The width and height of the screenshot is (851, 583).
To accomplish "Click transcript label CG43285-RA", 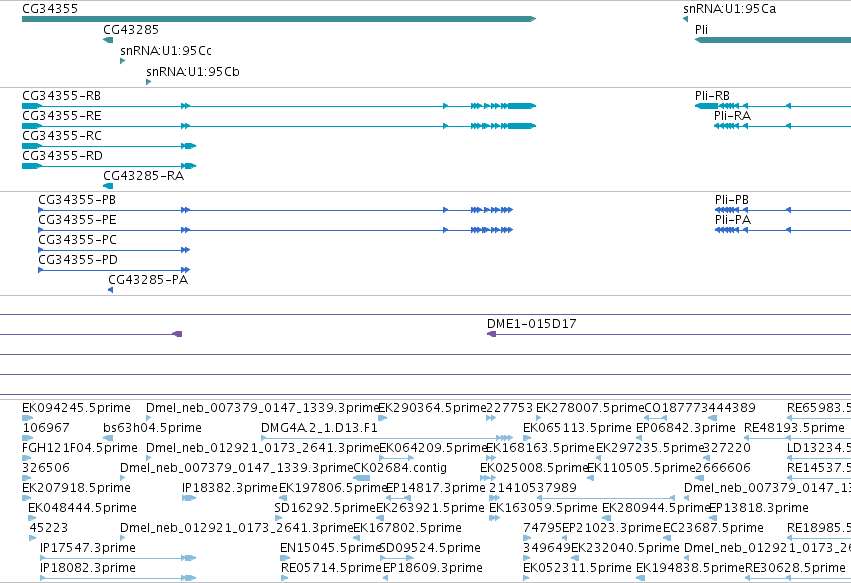I will point(143,176).
